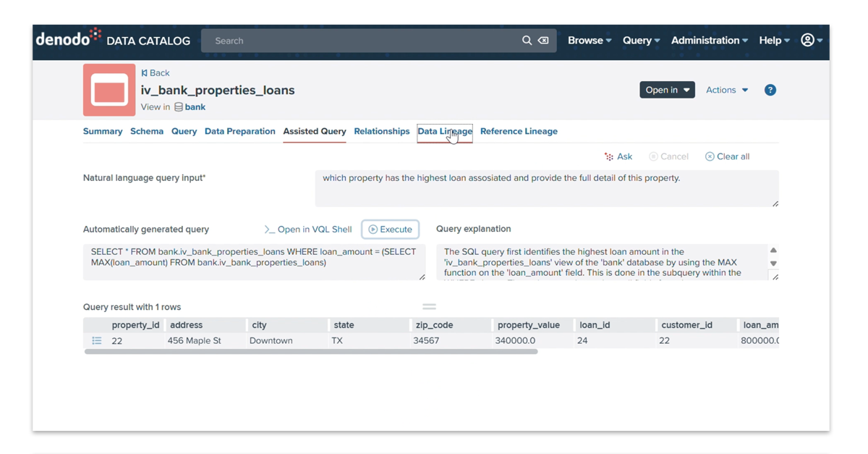Open the Actions dropdown
868x454 pixels.
click(727, 90)
